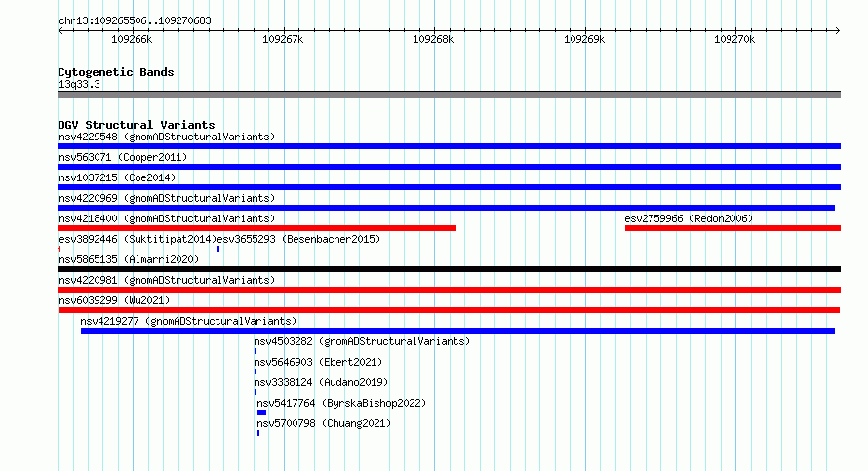This screenshot has height=471, width=868.
Task: Open esv2759966 (Redon2006) label
Action: (x=689, y=218)
